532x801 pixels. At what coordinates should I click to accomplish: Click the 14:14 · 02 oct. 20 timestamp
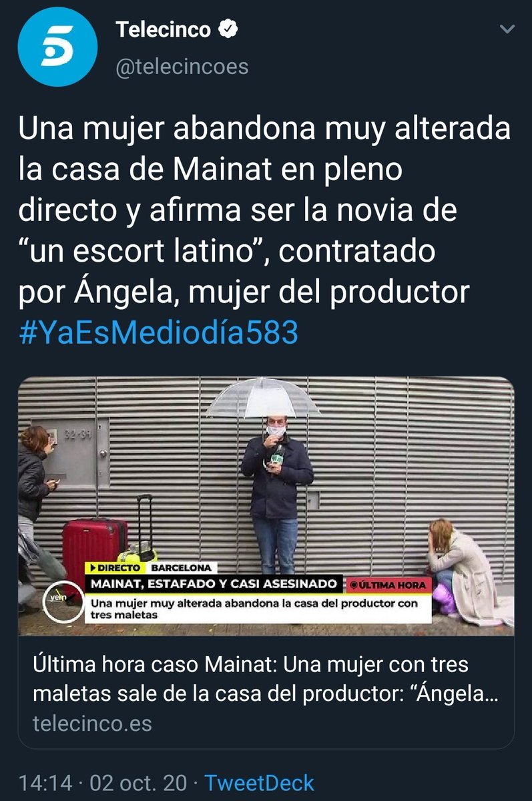coord(102,782)
